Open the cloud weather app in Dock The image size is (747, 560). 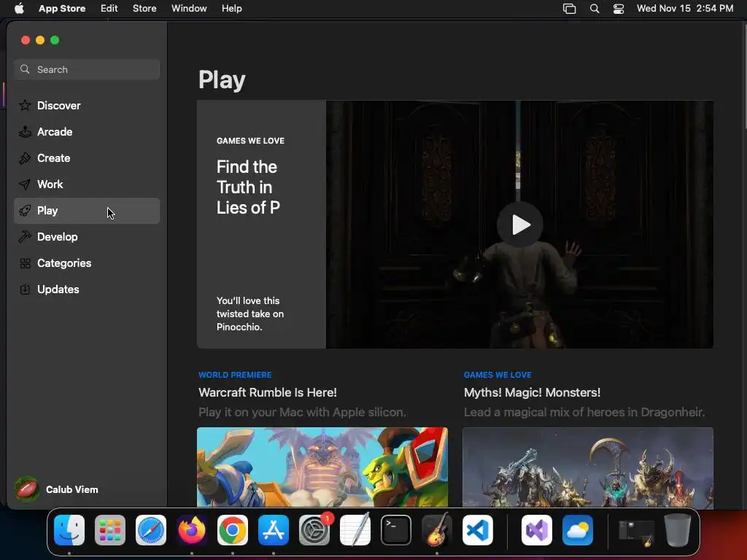(578, 530)
